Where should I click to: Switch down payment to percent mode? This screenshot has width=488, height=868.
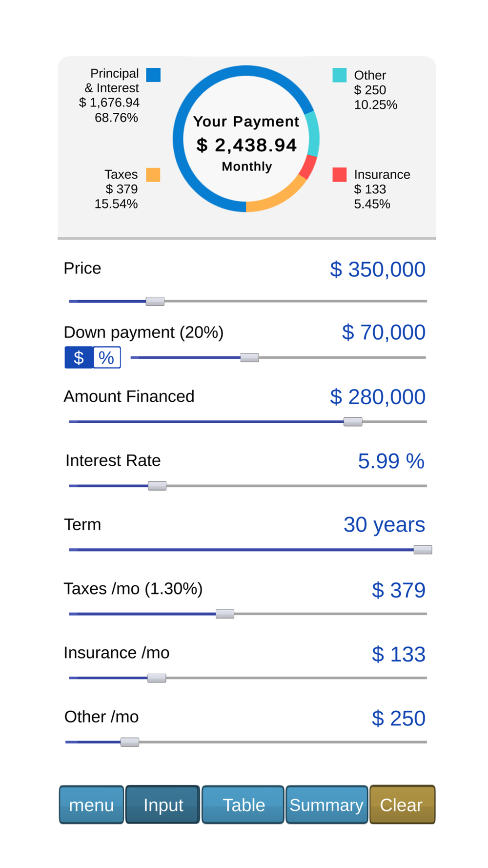tap(106, 358)
